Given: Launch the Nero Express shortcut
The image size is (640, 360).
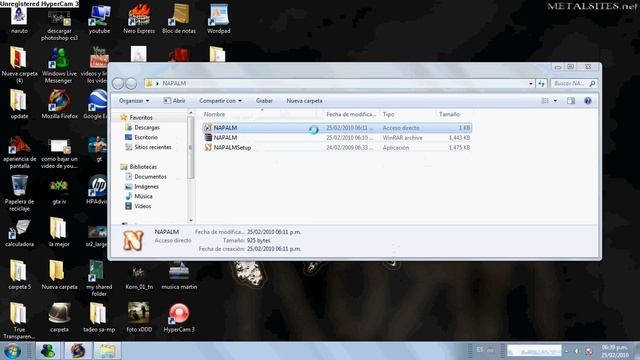Looking at the screenshot, I should 139,20.
